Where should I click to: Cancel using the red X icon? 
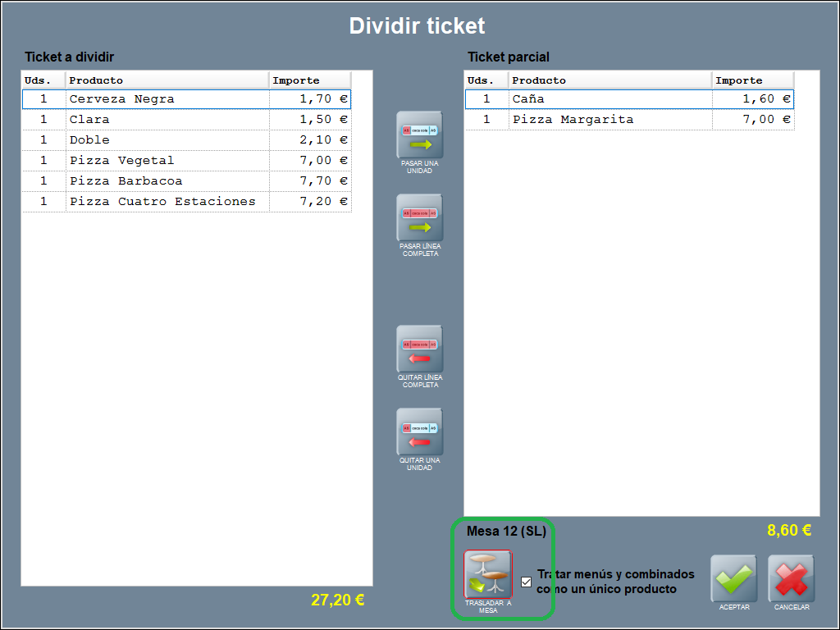coord(791,578)
